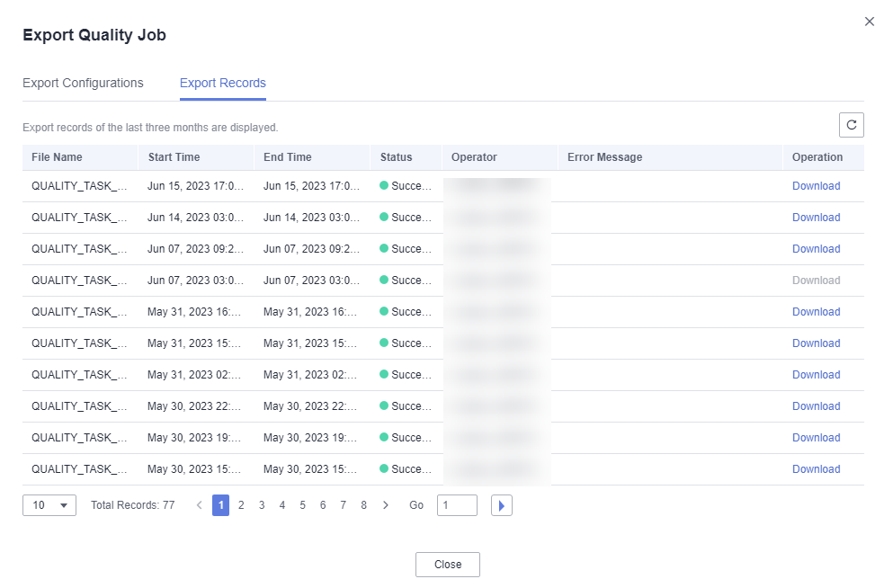Click the start time Jun 14, 2023 03:0
This screenshot has width=884, height=588.
196,218
